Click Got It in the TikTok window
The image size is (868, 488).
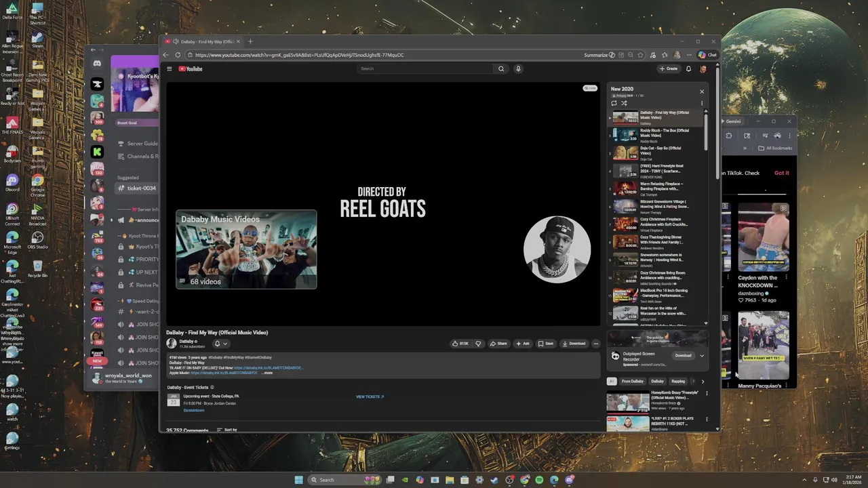coord(782,173)
